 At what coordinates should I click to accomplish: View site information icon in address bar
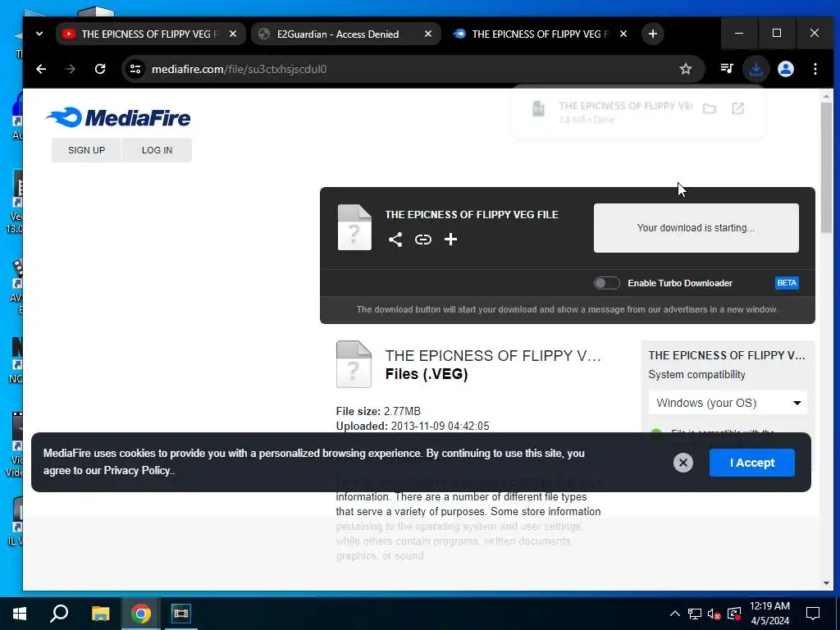135,69
